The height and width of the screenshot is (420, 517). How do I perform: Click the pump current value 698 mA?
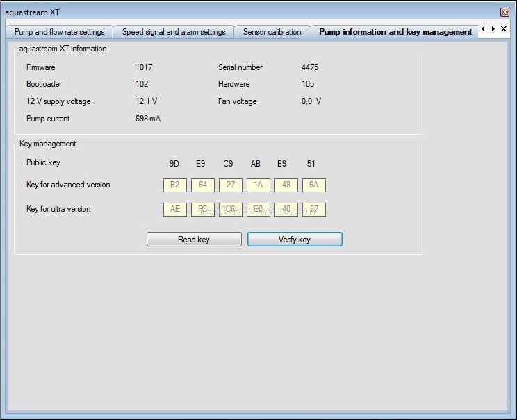coord(148,119)
